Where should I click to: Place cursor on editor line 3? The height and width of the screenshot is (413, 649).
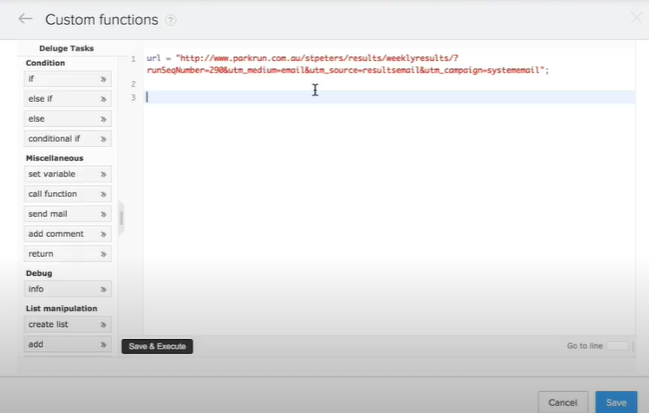pos(389,97)
